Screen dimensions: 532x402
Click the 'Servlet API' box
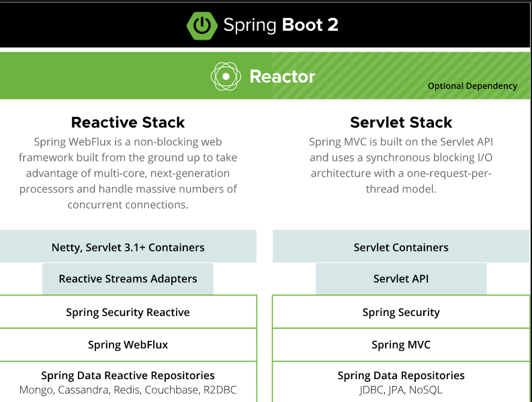[x=401, y=278]
